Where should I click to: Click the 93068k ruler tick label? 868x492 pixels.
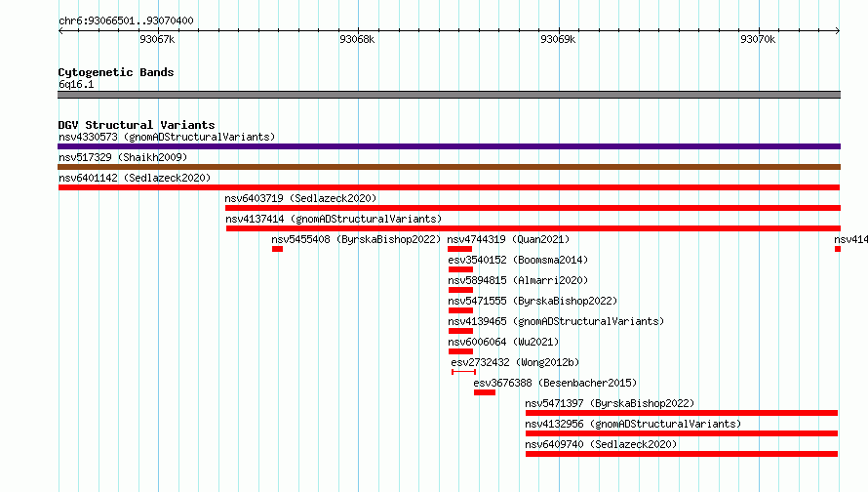[357, 39]
